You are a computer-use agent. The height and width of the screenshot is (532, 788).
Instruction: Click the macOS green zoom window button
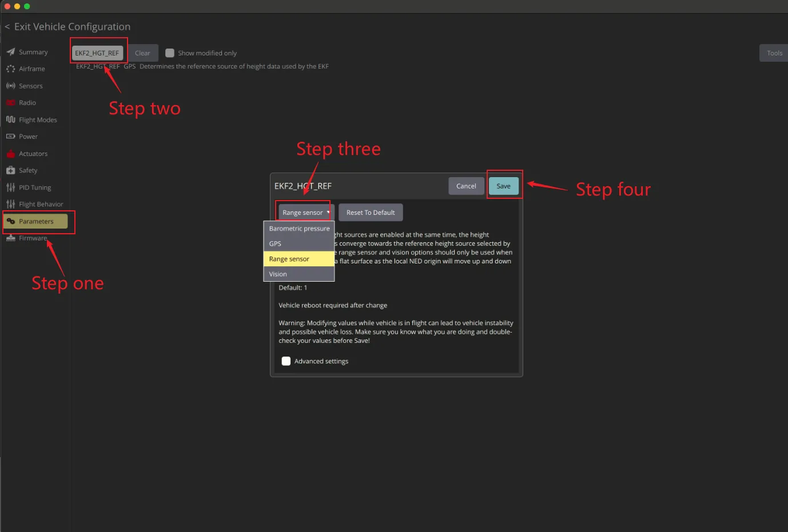[x=27, y=6]
